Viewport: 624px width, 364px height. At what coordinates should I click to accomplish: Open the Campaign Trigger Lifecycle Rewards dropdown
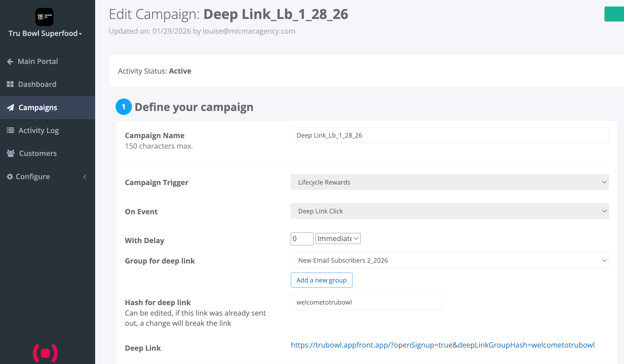(450, 182)
